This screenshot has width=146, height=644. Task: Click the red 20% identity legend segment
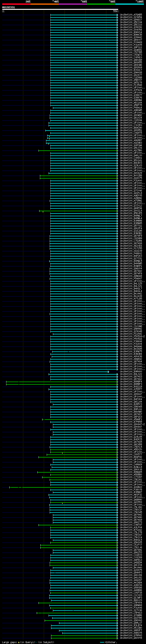(x=16, y=4)
